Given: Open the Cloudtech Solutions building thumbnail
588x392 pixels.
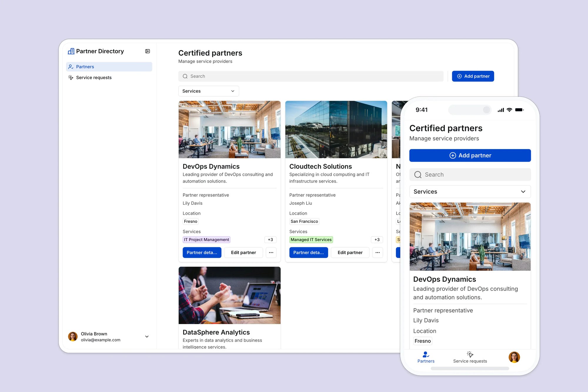Looking at the screenshot, I should coord(336,129).
